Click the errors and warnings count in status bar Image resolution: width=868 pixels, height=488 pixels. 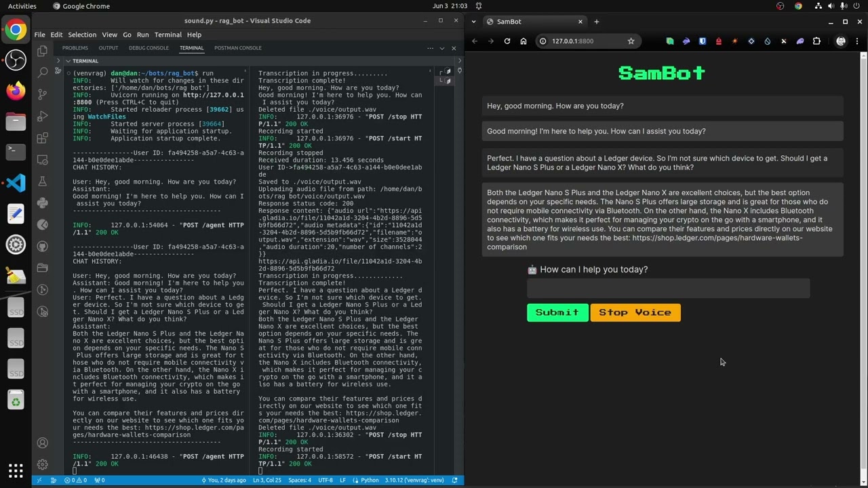tap(75, 480)
